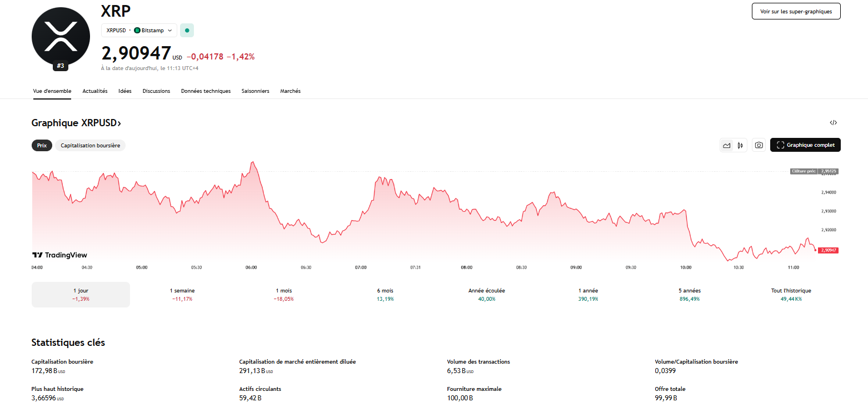This screenshot has height=407, width=868.
Task: Click the 2,94000 price axis label
Action: (x=828, y=192)
